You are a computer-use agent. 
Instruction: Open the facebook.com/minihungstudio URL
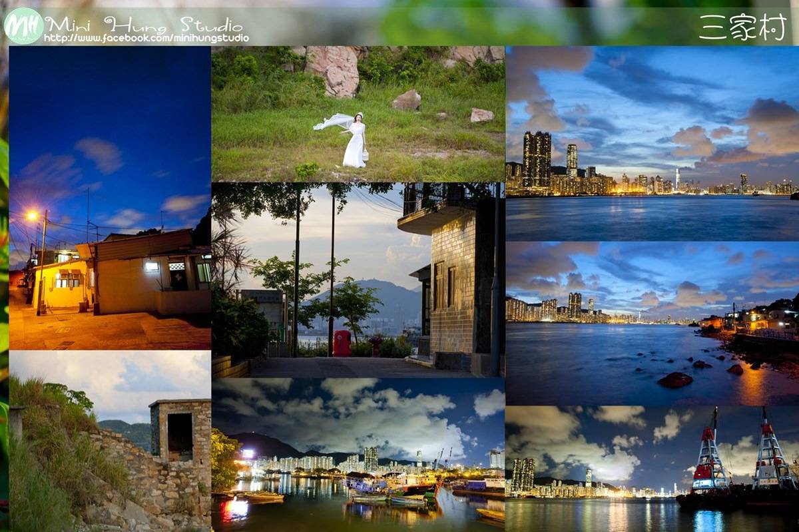(146, 39)
